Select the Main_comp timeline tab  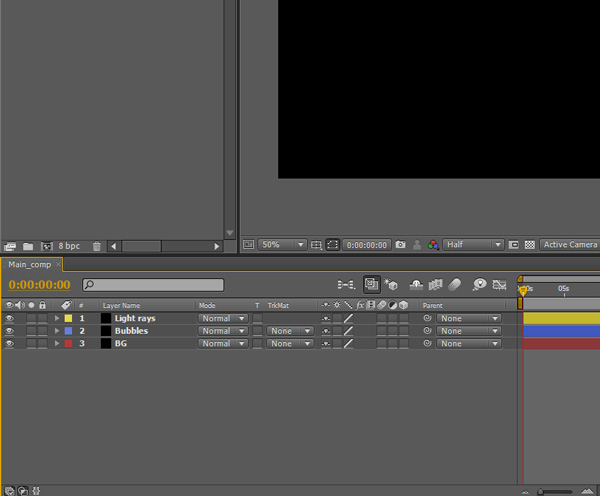29,264
